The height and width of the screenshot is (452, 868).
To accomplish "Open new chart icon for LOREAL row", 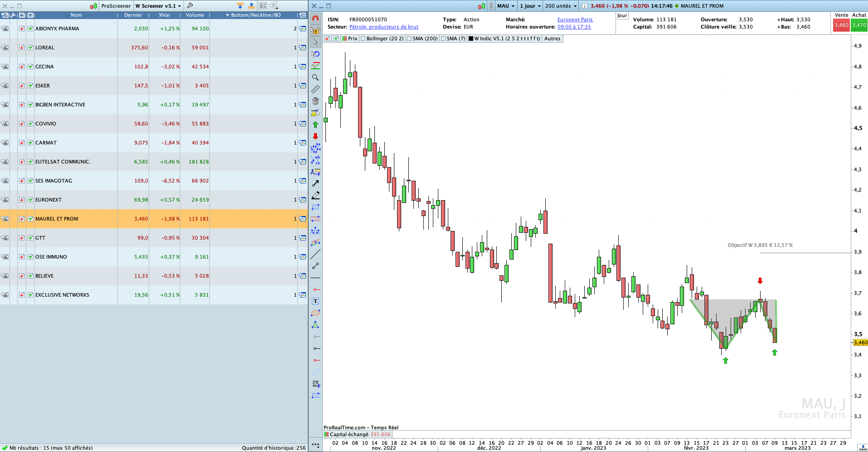I will pos(302,48).
